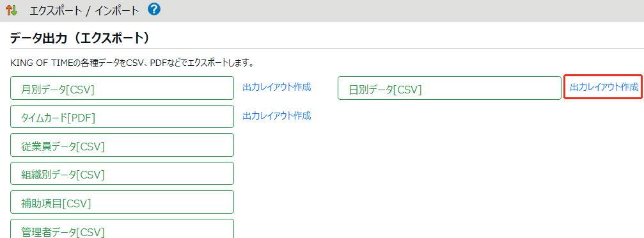644x238 pixels.
Task: Export 月別データ[CSV]
Action: pyautogui.click(x=122, y=88)
